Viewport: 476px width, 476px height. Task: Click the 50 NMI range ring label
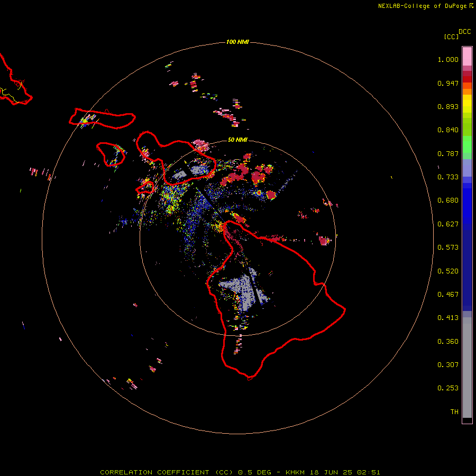click(237, 140)
